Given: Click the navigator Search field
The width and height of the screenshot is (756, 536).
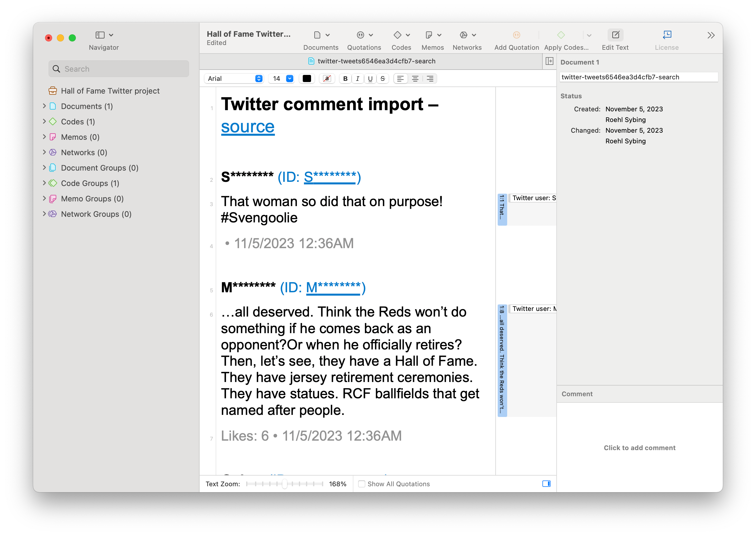Looking at the screenshot, I should (x=119, y=69).
